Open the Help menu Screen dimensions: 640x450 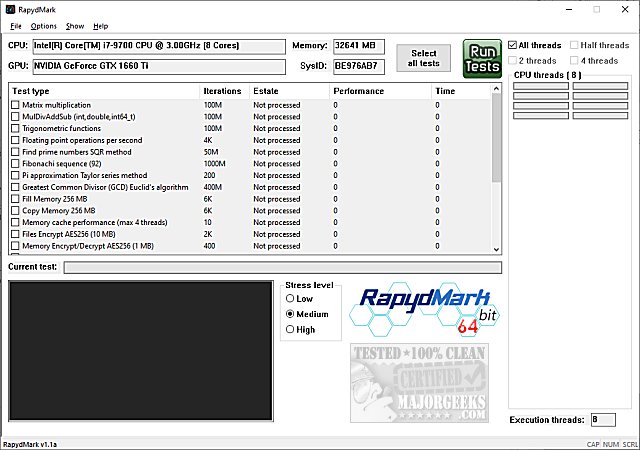click(100, 26)
